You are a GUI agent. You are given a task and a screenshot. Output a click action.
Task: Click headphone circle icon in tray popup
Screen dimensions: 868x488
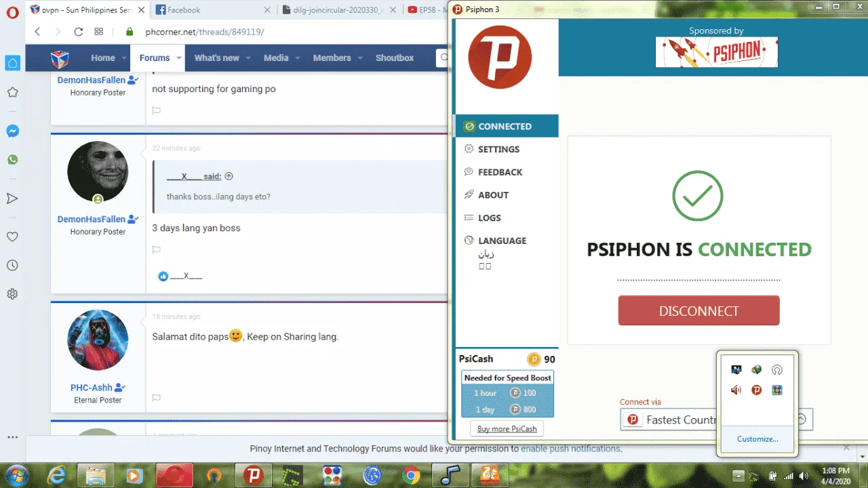pyautogui.click(x=777, y=369)
